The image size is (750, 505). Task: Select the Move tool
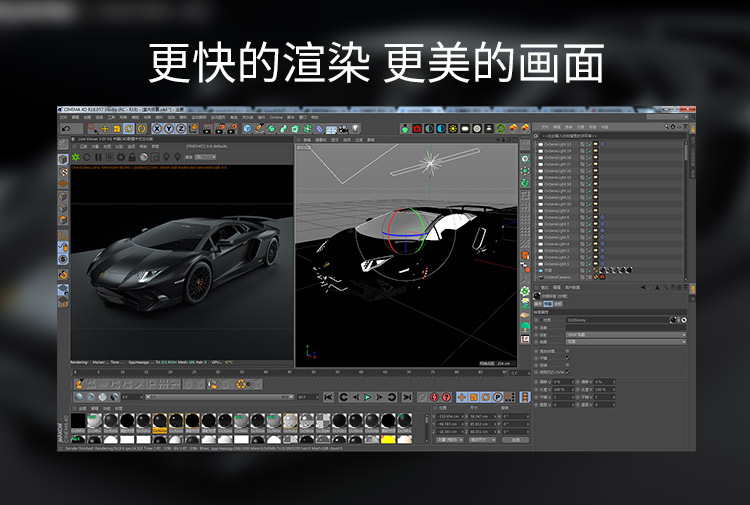[105, 129]
